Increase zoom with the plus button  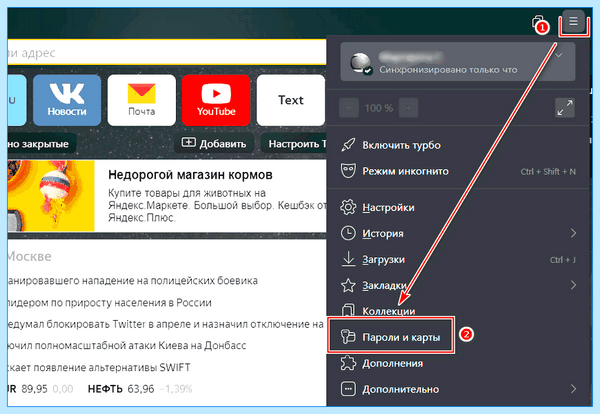tap(408, 108)
